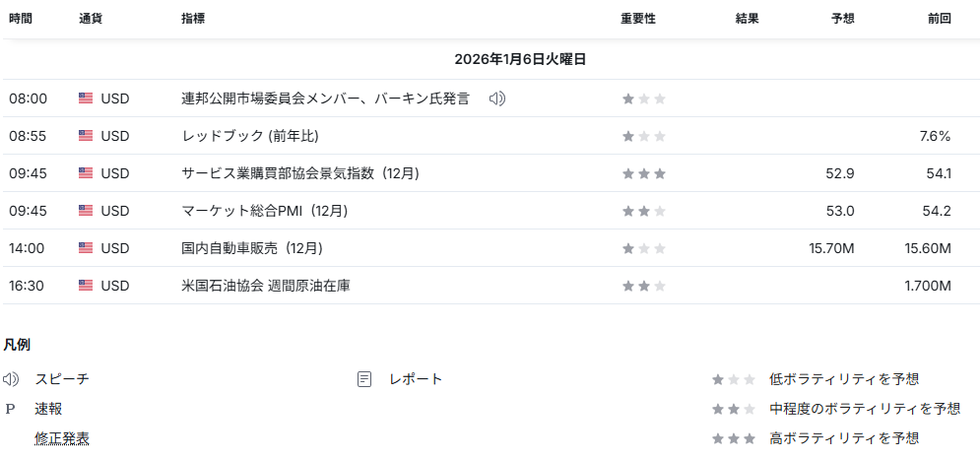980x459 pixels.
Task: Click star rating for マーケット総合PMI row
Action: tap(644, 211)
